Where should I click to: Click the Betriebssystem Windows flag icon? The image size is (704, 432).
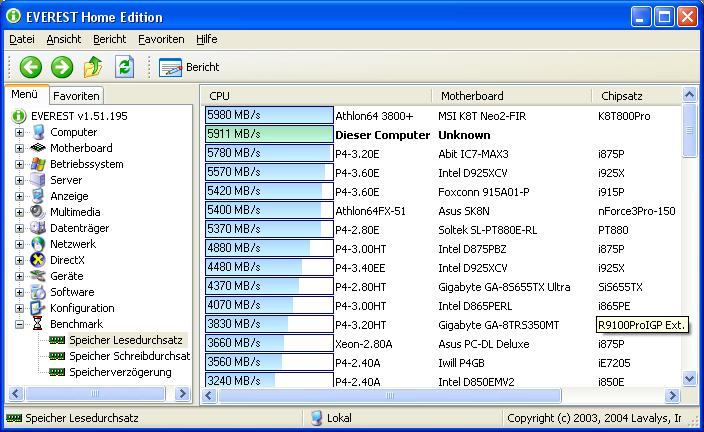tap(38, 164)
